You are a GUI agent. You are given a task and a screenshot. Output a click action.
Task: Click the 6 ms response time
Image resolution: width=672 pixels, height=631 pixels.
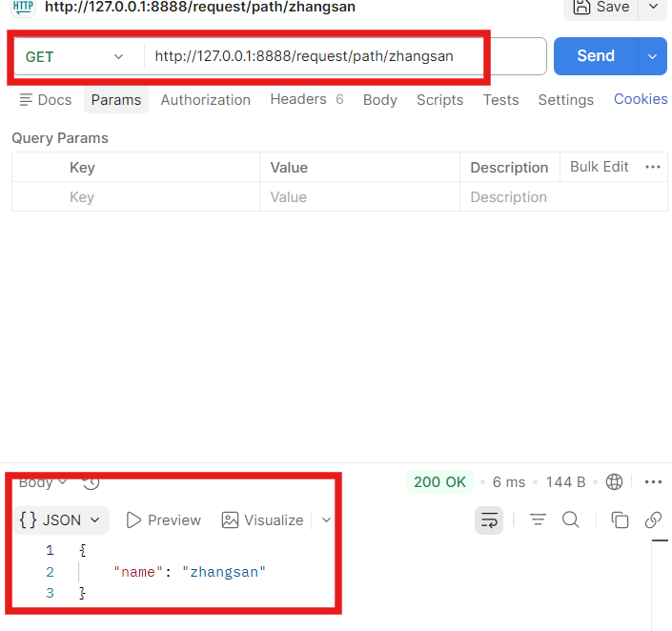(x=509, y=482)
